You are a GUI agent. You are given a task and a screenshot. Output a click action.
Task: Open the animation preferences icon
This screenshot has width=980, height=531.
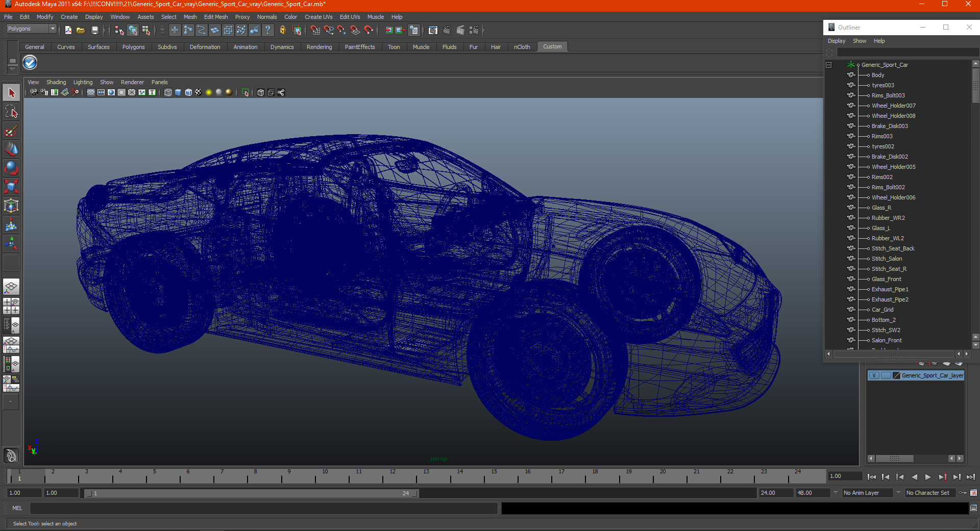973,493
